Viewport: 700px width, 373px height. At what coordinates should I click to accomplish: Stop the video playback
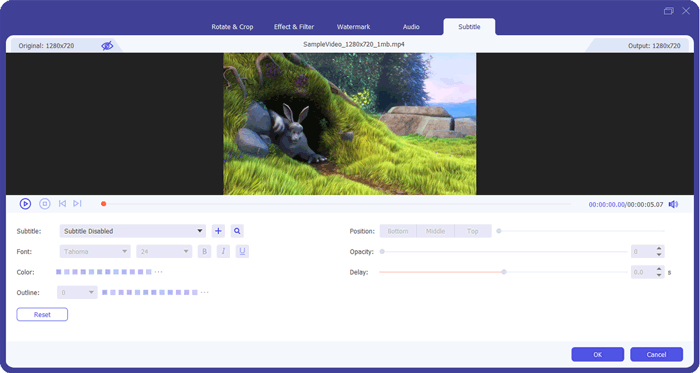45,204
